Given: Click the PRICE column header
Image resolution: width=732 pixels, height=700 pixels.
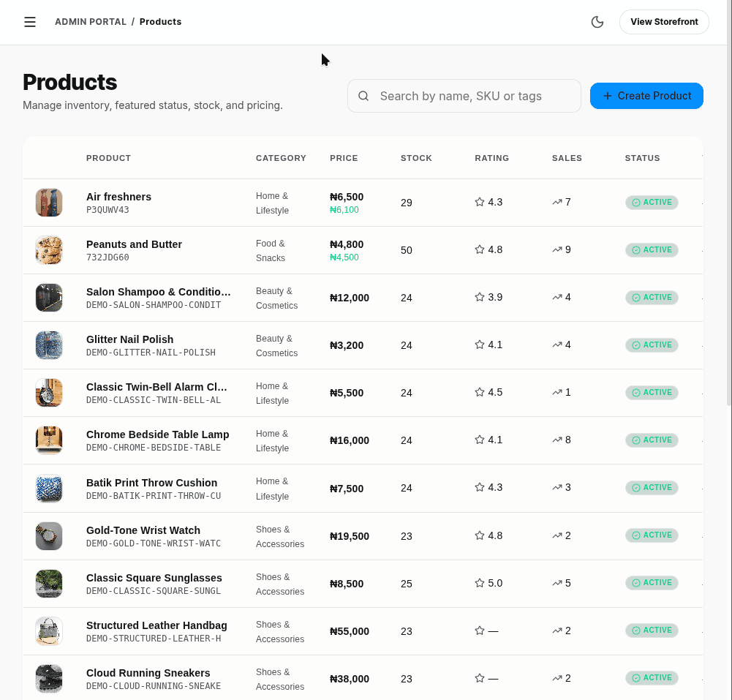Looking at the screenshot, I should tap(344, 158).
